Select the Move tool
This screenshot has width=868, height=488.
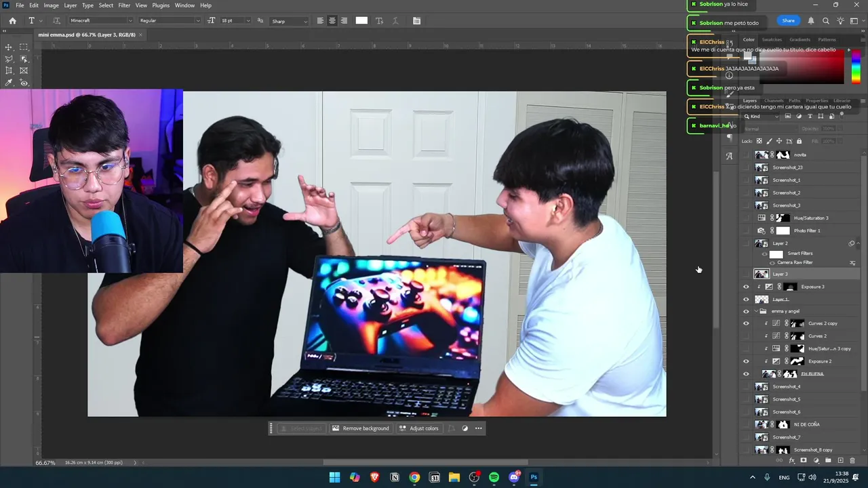9,47
